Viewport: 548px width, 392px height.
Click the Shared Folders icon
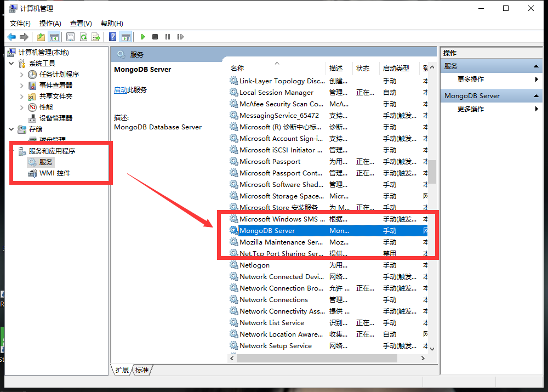(x=32, y=96)
